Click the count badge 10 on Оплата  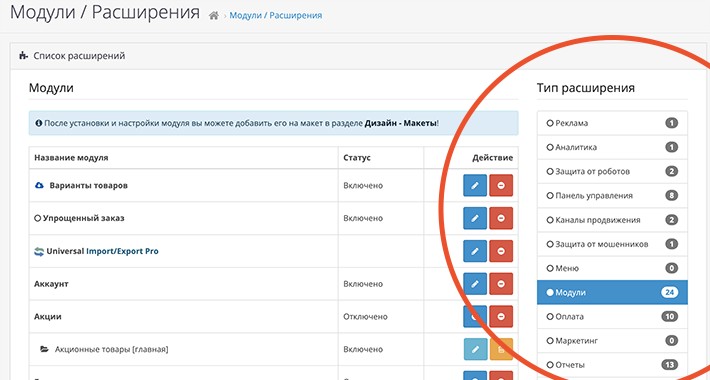click(670, 317)
